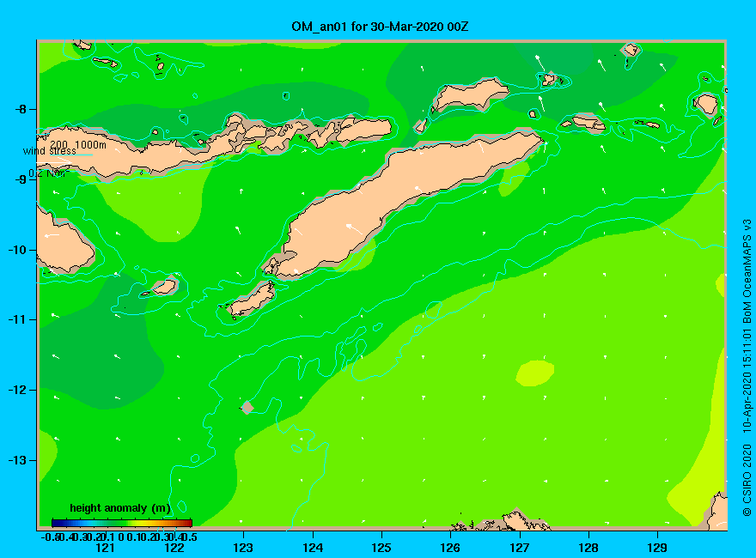
Task: Click longitude label 121 on bottom axis
Action: tap(105, 548)
